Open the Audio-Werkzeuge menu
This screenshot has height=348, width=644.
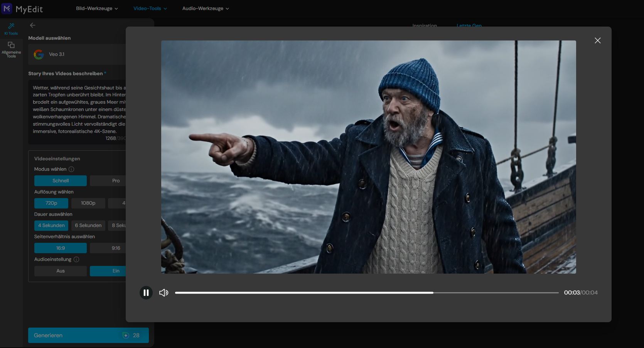point(206,8)
